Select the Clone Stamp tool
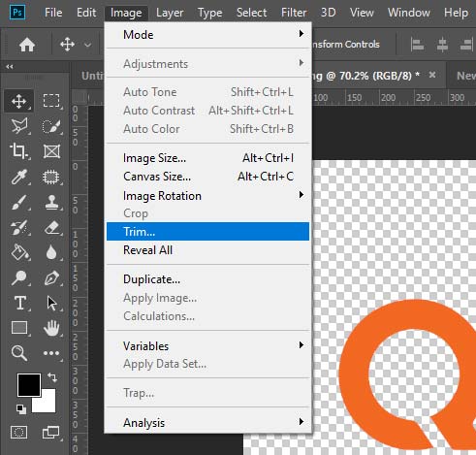The height and width of the screenshot is (455, 476). 51,203
